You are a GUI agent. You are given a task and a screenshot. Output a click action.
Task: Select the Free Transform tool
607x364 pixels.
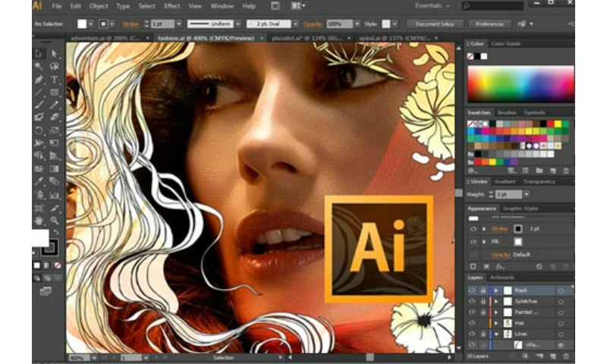coord(54,143)
